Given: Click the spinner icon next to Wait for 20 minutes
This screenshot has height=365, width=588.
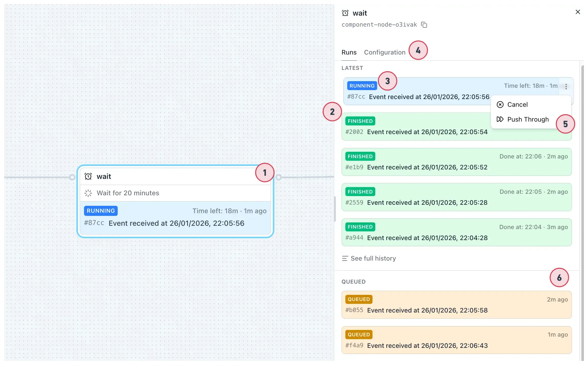Looking at the screenshot, I should [88, 193].
